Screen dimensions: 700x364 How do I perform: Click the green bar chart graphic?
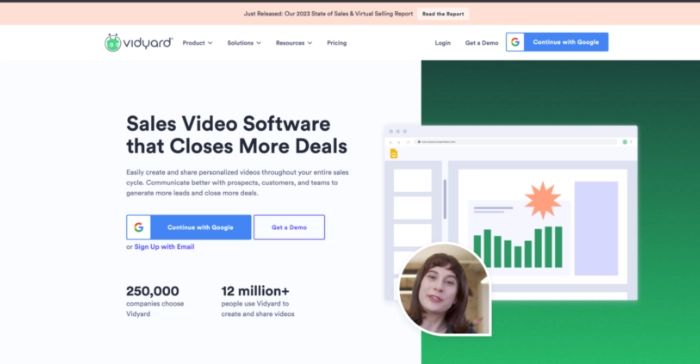coord(518,247)
